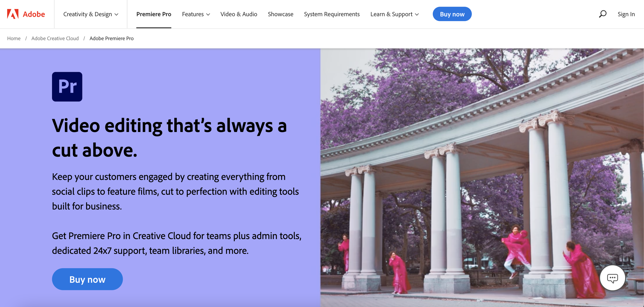
Task: Open the Video & Audio menu item
Action: (x=239, y=14)
